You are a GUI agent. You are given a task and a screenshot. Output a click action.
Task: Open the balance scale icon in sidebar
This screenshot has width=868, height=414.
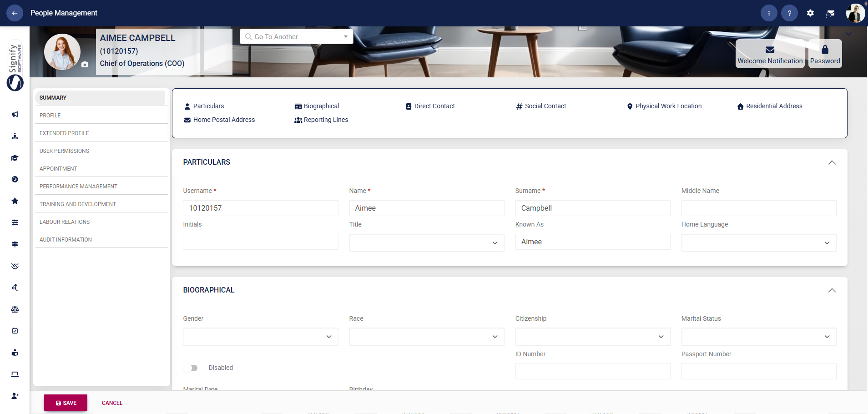[15, 309]
